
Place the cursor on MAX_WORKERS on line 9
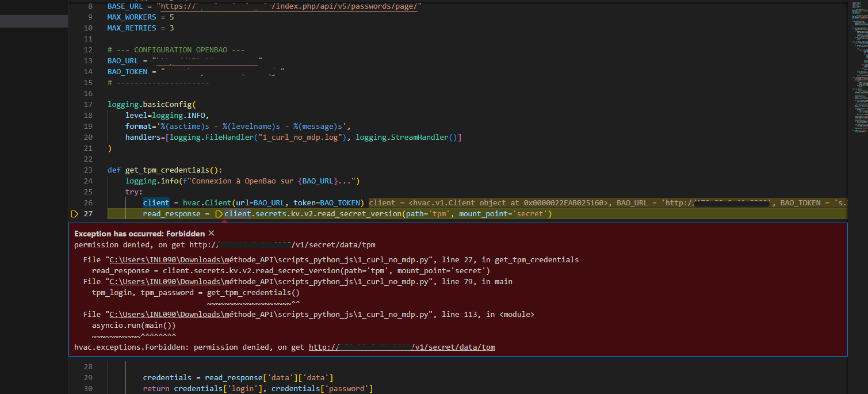132,17
